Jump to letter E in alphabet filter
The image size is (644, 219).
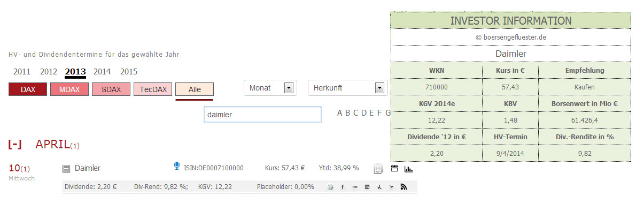372,113
